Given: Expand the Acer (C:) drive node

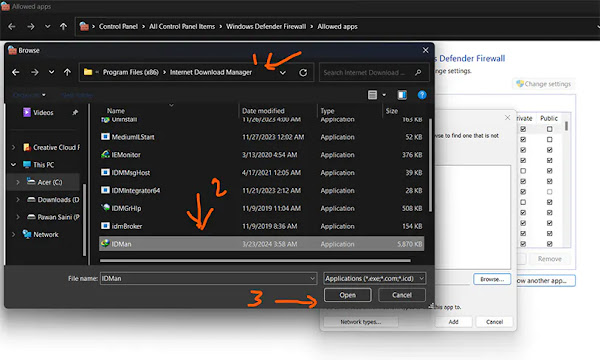Looking at the screenshot, I should click(x=18, y=182).
